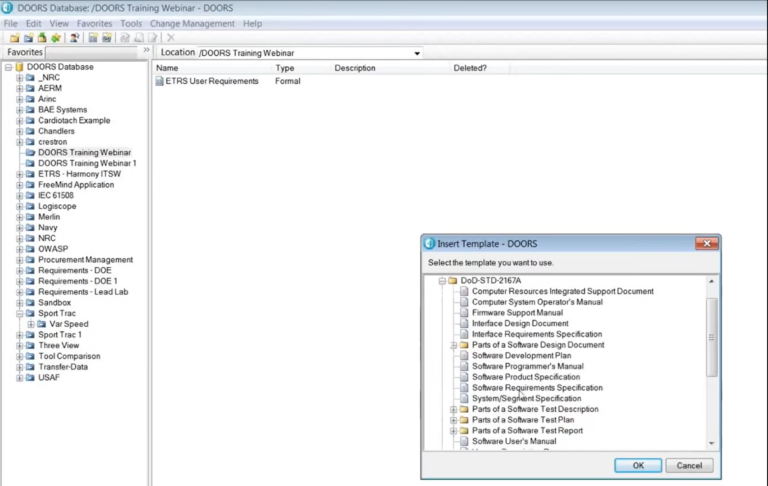The width and height of the screenshot is (768, 486).
Task: Click the greyed Open Read-only page icon
Action: (x=139, y=38)
